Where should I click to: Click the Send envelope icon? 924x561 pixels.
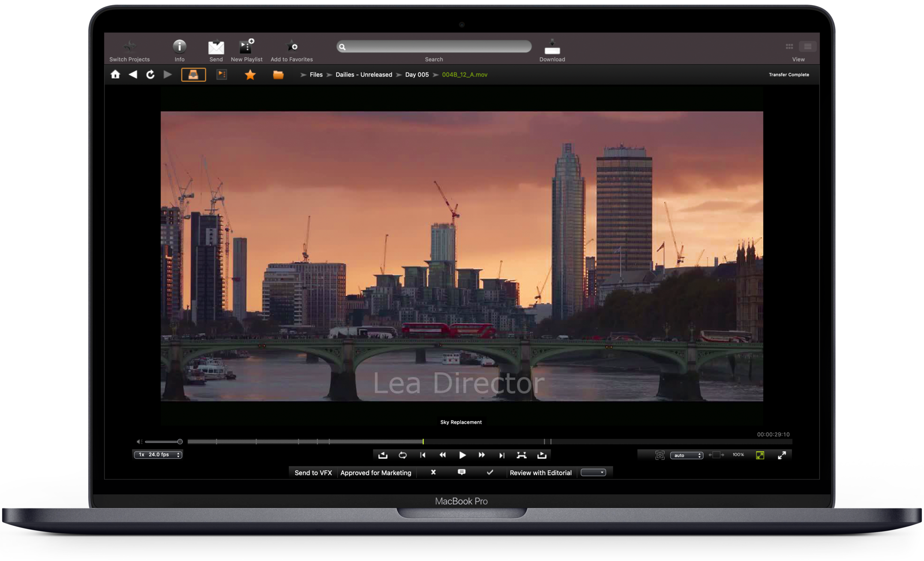point(216,47)
